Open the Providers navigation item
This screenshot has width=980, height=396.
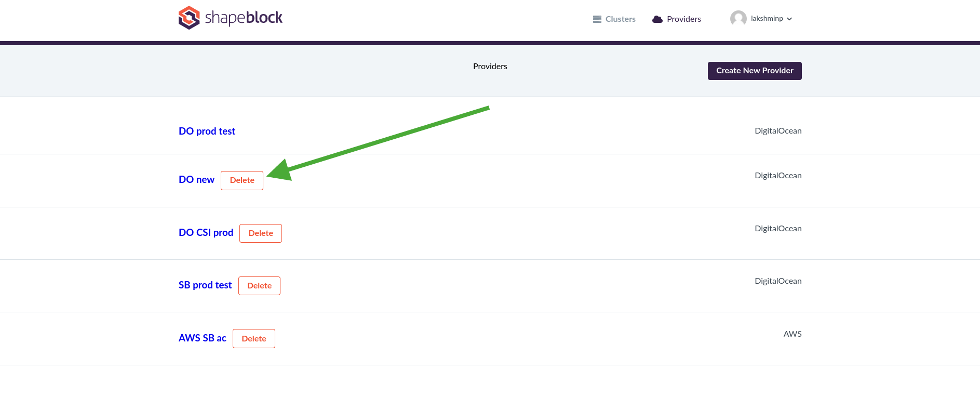pos(683,19)
